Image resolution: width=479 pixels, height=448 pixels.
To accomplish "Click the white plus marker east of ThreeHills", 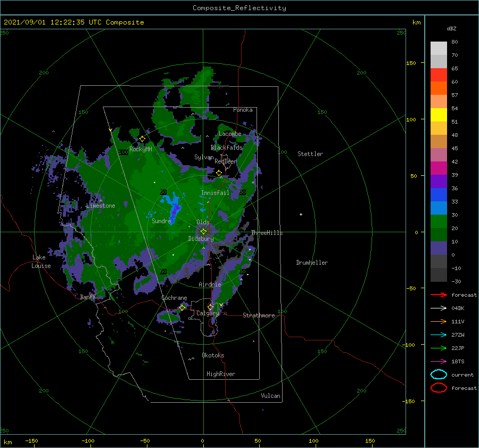I will [x=301, y=214].
